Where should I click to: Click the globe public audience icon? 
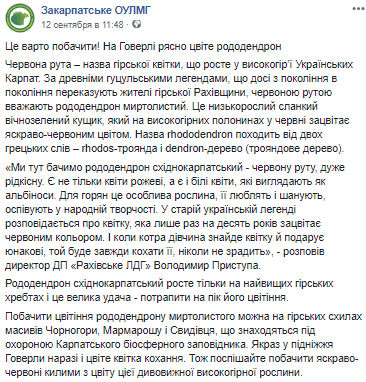pos(137,24)
